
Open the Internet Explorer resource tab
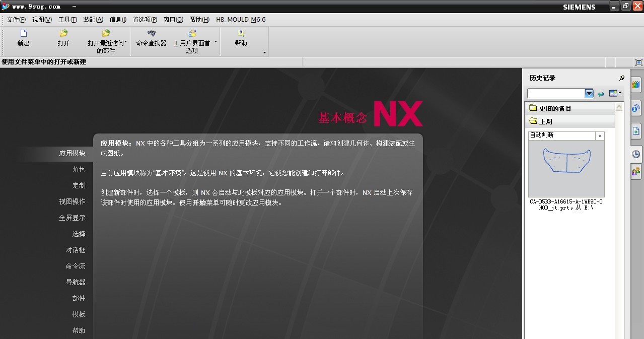pyautogui.click(x=636, y=108)
